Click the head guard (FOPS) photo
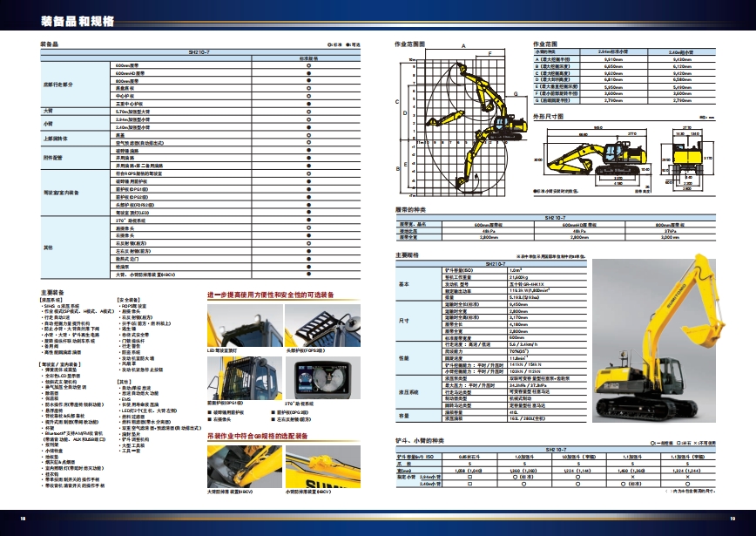Image resolution: width=756 pixels, height=536 pixels. point(322,325)
